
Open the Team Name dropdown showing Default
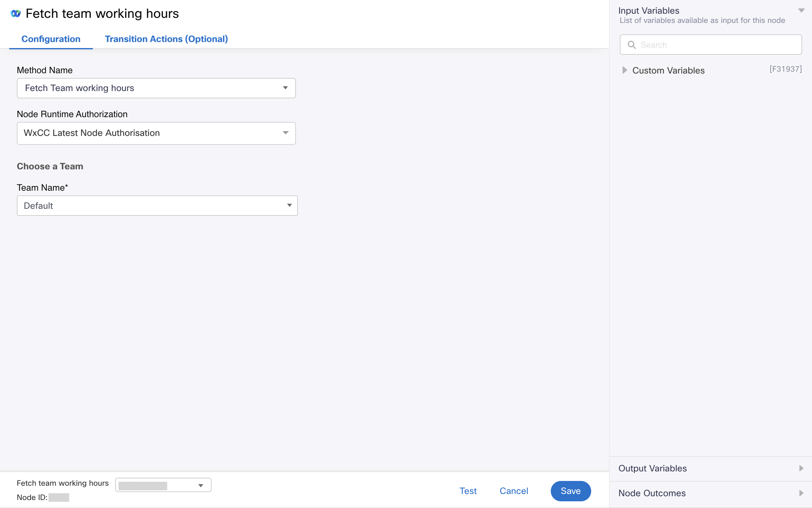point(157,206)
